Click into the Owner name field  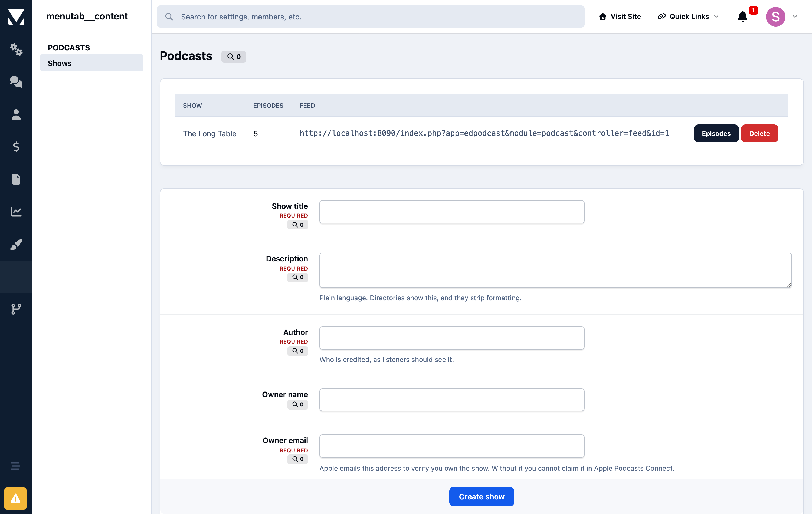point(452,400)
